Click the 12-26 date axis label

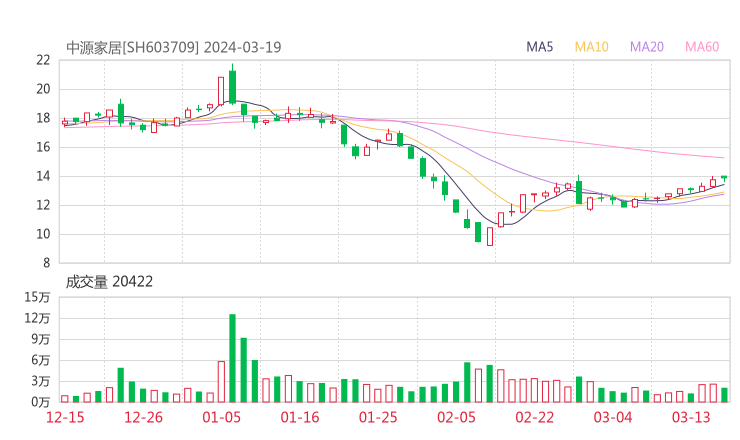point(143,417)
